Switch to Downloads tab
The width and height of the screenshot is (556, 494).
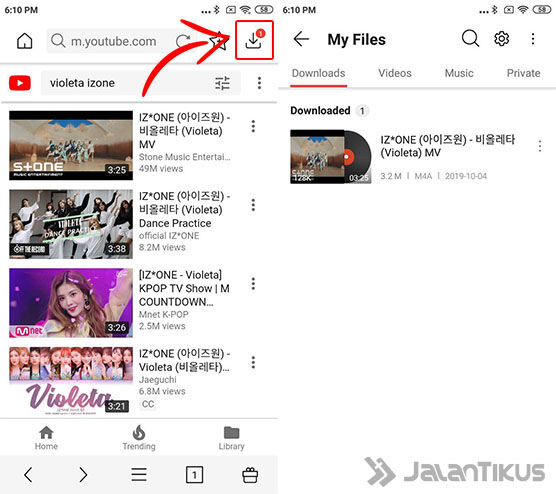(318, 73)
